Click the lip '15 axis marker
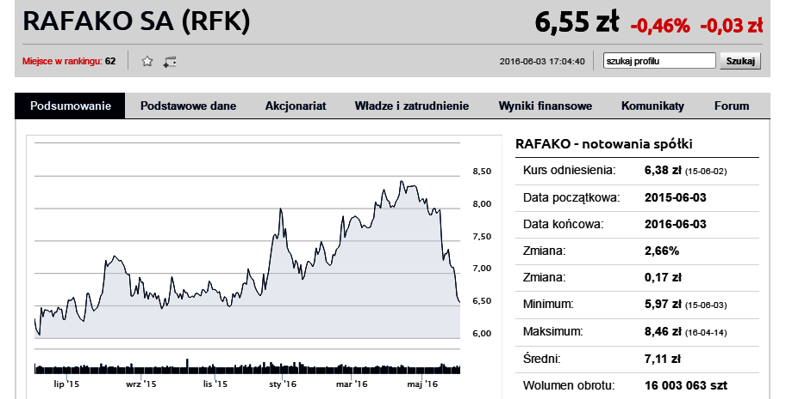 click(x=66, y=384)
